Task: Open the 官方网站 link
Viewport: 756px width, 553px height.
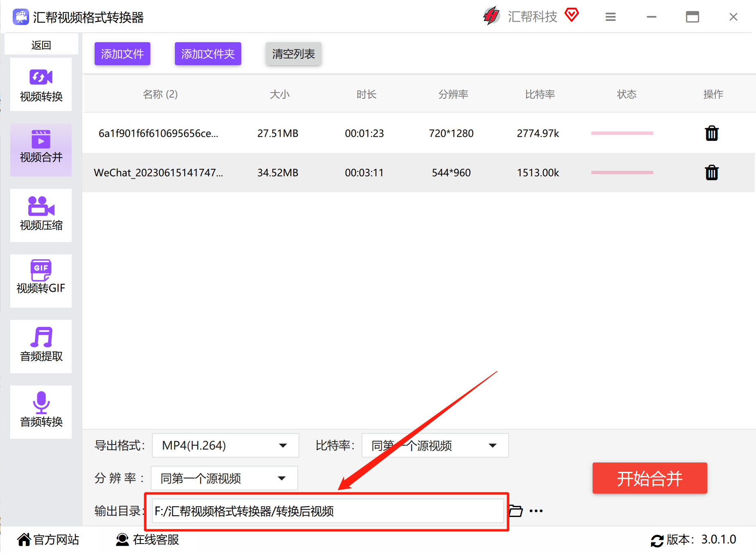Action: (48, 539)
